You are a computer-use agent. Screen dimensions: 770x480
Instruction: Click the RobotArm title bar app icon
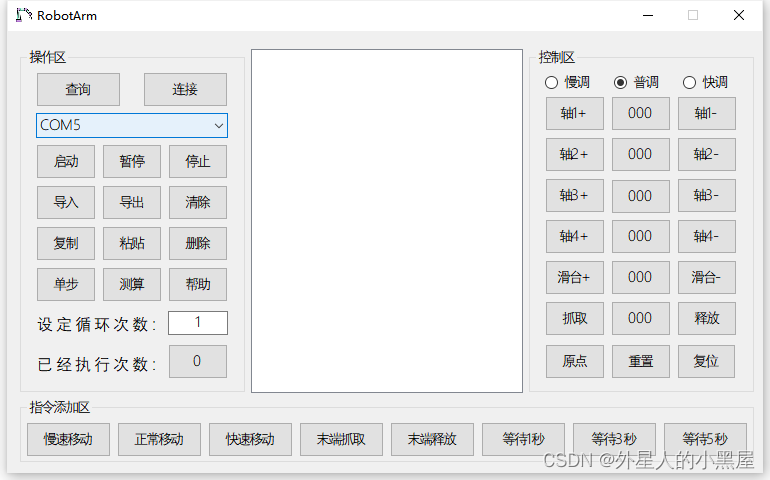click(x=24, y=15)
